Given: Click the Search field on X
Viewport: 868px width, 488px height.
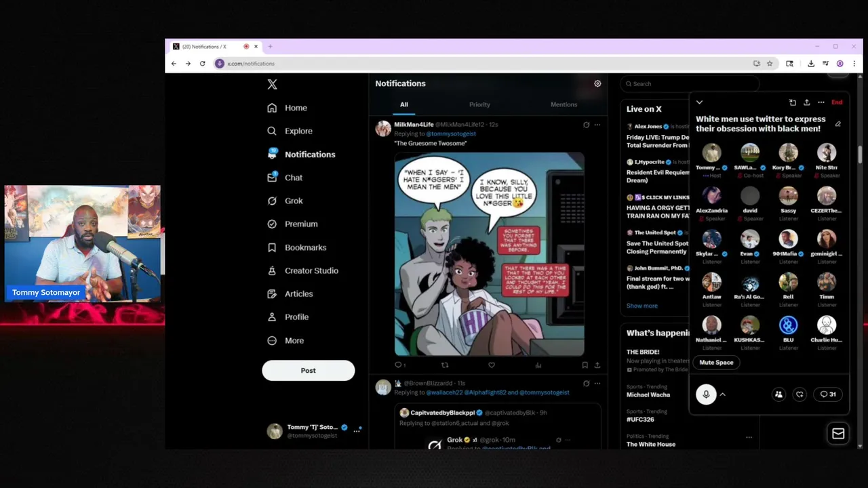Looking at the screenshot, I should [689, 84].
